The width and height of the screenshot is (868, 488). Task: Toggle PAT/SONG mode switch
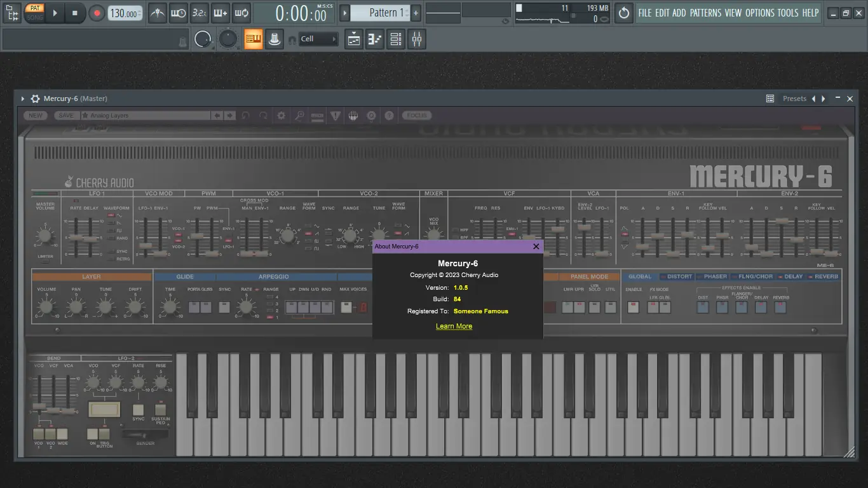[x=35, y=13]
